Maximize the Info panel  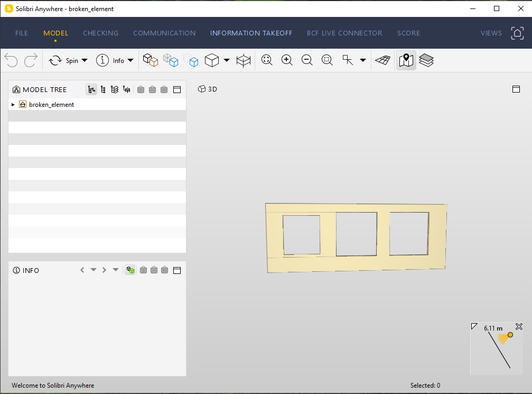177,270
